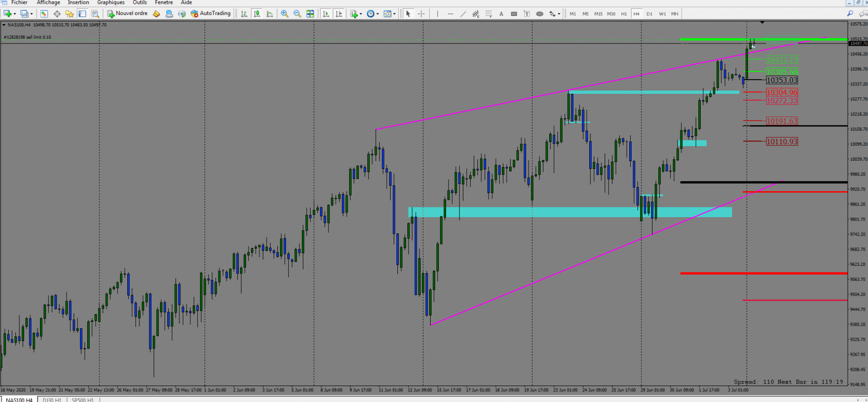Switch to the SP500,H1 chart tab
Viewport: 868px width, 402px height.
tap(82, 400)
